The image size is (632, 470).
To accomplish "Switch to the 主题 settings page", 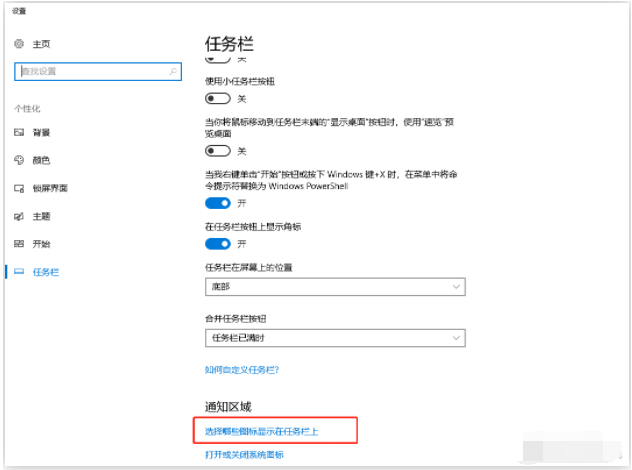I will coord(41,216).
